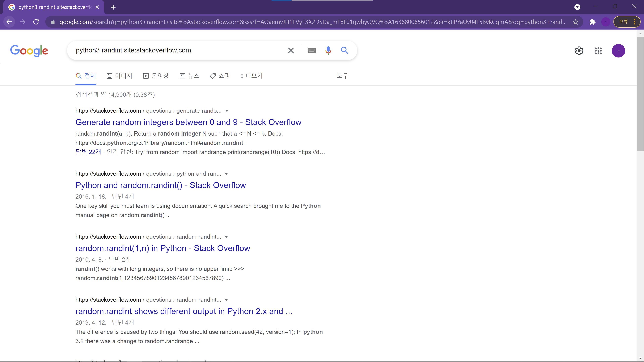Open the Chrome profile avatar in toolbar

606,22
